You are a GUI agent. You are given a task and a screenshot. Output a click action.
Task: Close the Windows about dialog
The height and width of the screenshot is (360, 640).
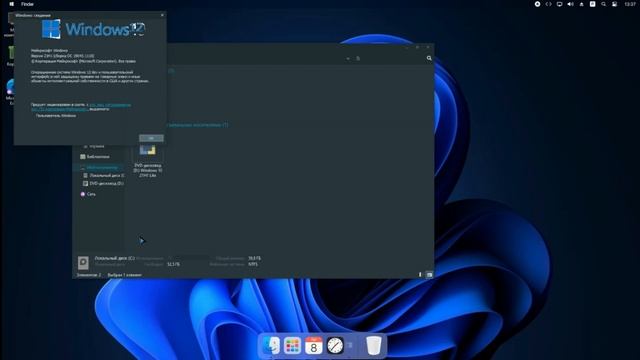click(162, 15)
